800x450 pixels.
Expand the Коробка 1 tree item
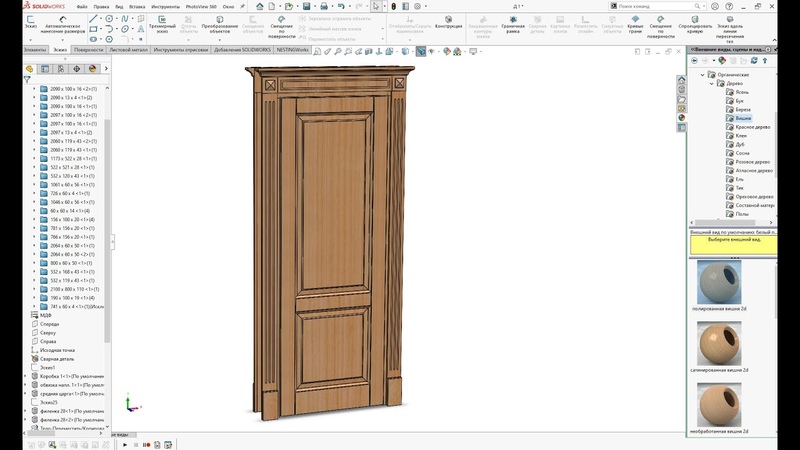click(x=25, y=376)
